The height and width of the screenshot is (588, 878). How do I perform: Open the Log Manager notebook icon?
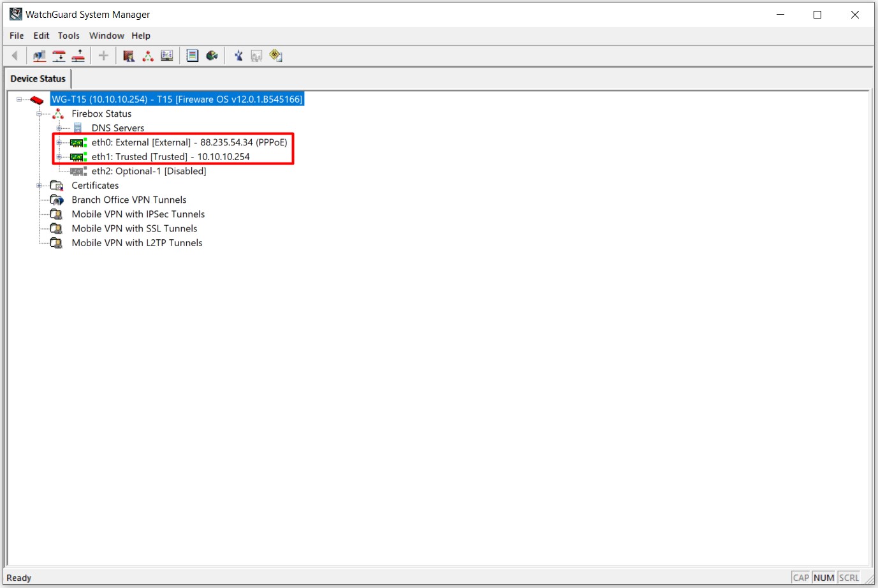point(193,55)
